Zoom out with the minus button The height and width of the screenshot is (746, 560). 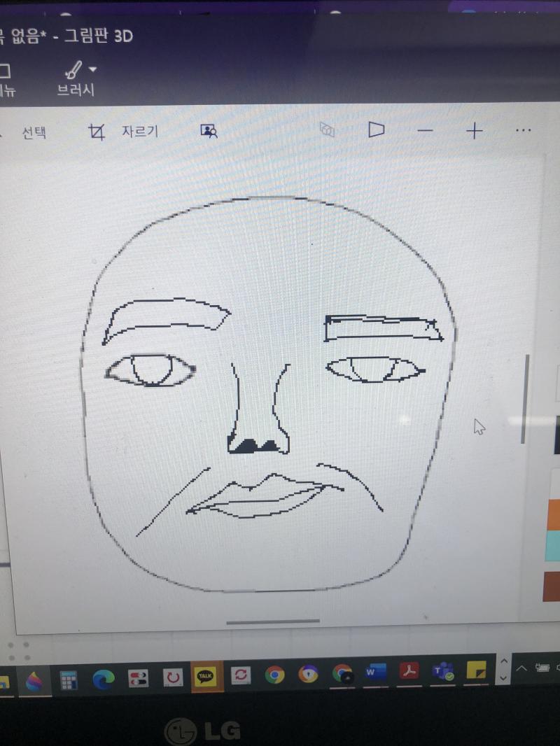click(425, 130)
